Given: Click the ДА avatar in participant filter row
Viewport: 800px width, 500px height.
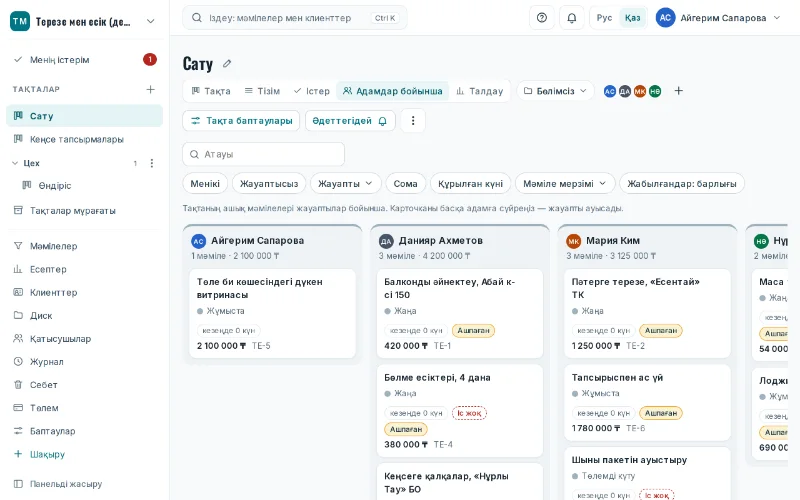Looking at the screenshot, I should pyautogui.click(x=625, y=91).
